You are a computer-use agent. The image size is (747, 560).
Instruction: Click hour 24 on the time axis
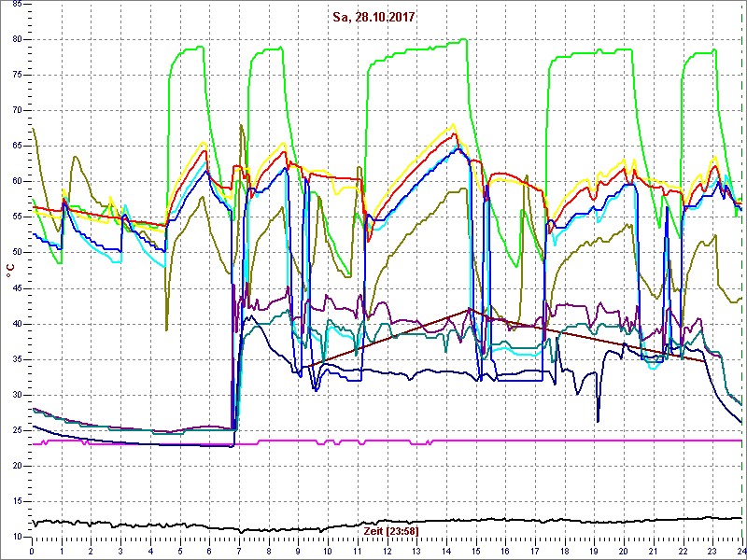click(740, 551)
